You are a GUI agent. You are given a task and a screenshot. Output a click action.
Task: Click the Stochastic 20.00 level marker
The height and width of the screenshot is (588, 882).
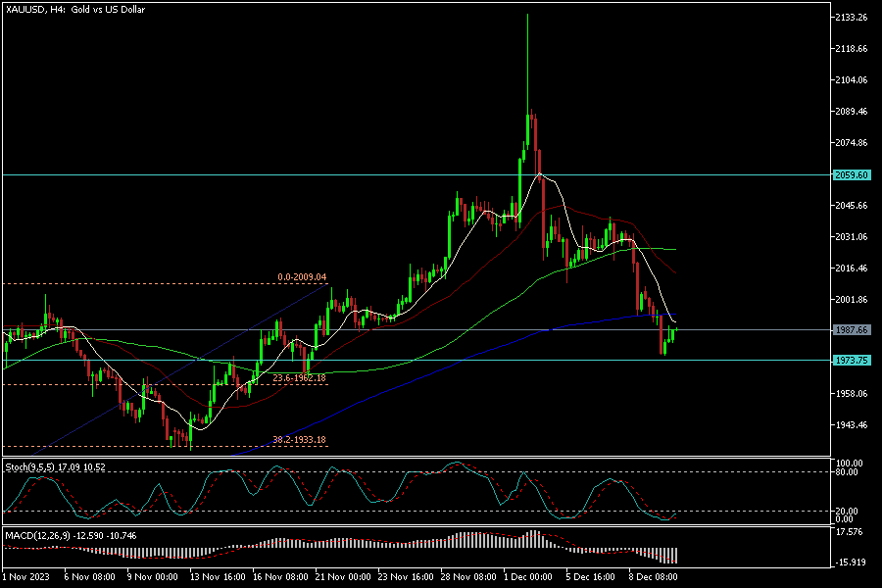tap(850, 511)
